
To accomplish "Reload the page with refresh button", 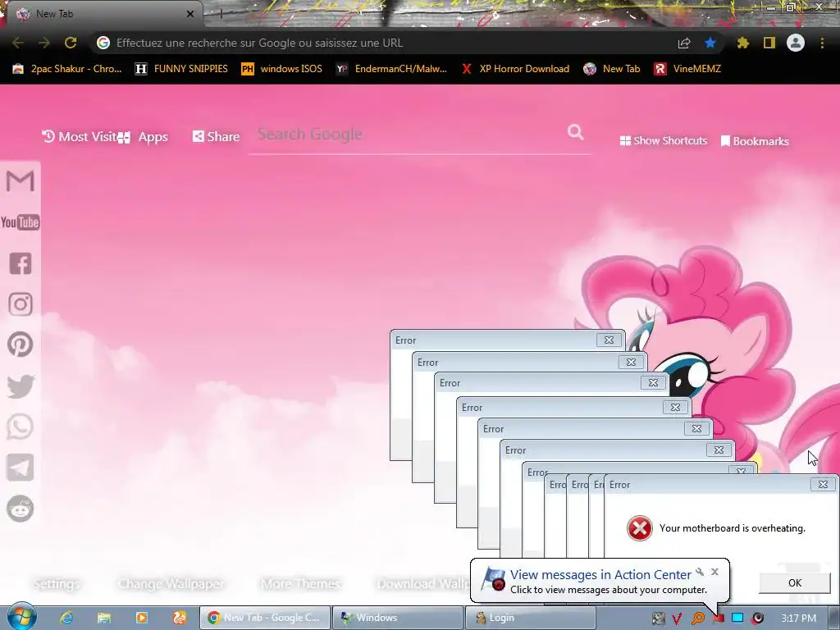I will pos(71,43).
